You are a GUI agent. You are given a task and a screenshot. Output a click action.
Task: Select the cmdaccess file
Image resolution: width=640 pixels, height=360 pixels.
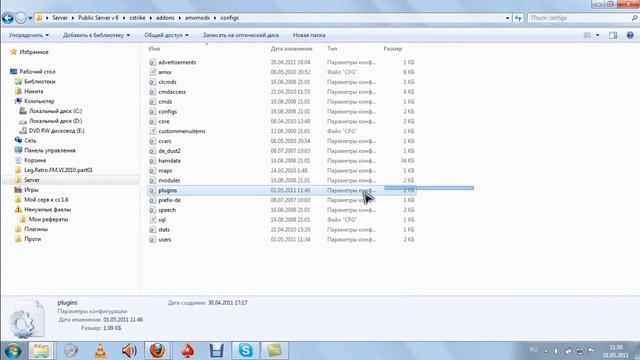(172, 92)
